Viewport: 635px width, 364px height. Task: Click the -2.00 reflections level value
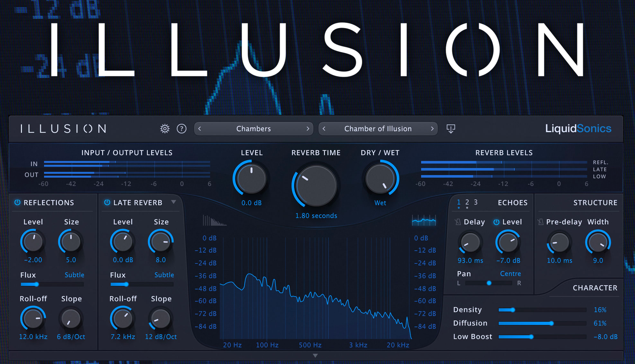tap(33, 260)
